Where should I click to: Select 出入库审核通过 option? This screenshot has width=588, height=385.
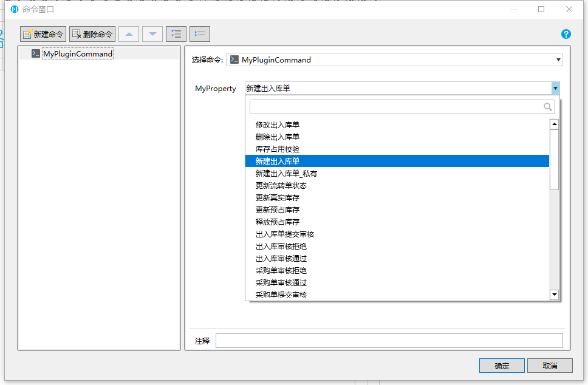tap(397, 258)
